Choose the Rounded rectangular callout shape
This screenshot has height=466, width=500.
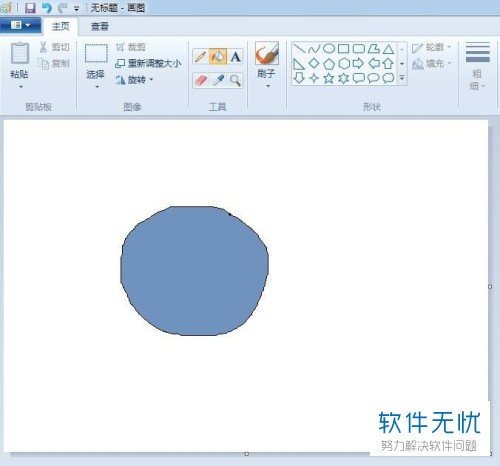coord(359,78)
